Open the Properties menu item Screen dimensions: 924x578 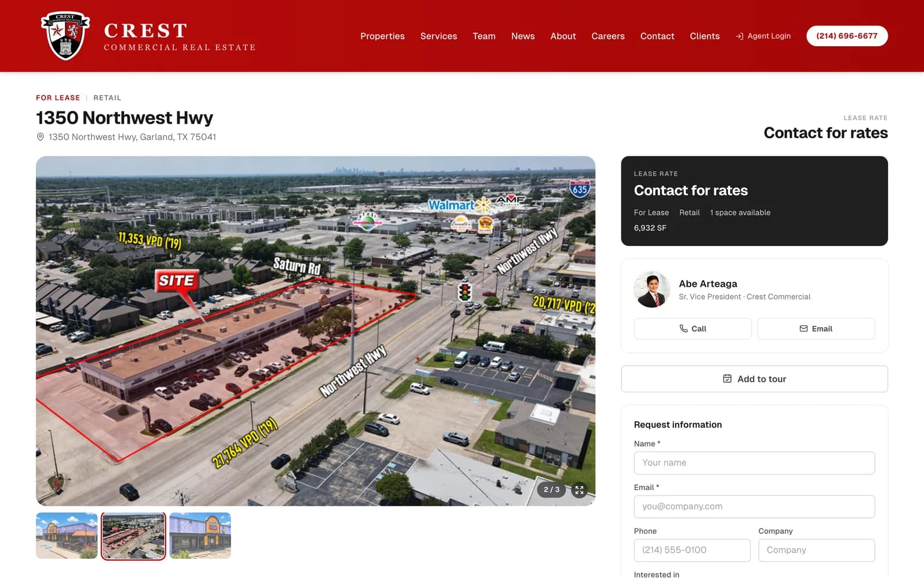pos(382,36)
